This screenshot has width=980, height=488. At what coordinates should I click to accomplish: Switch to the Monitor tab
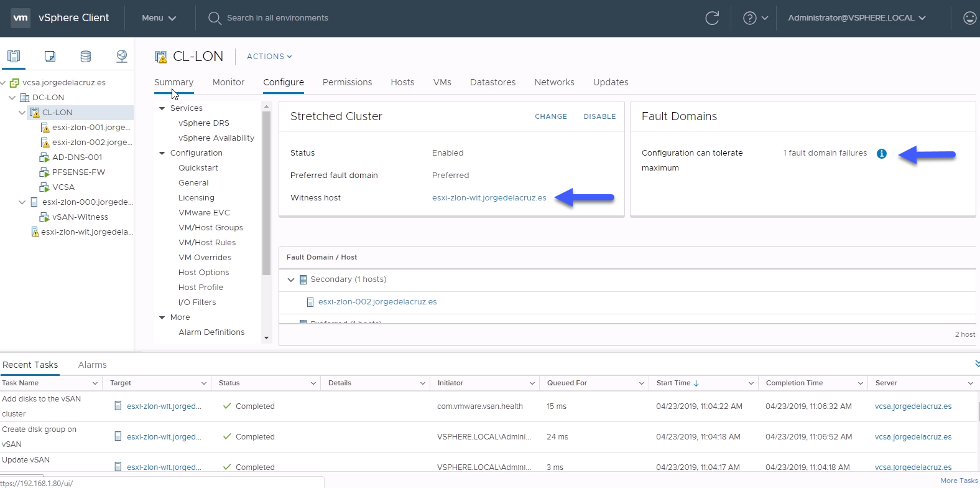click(228, 82)
